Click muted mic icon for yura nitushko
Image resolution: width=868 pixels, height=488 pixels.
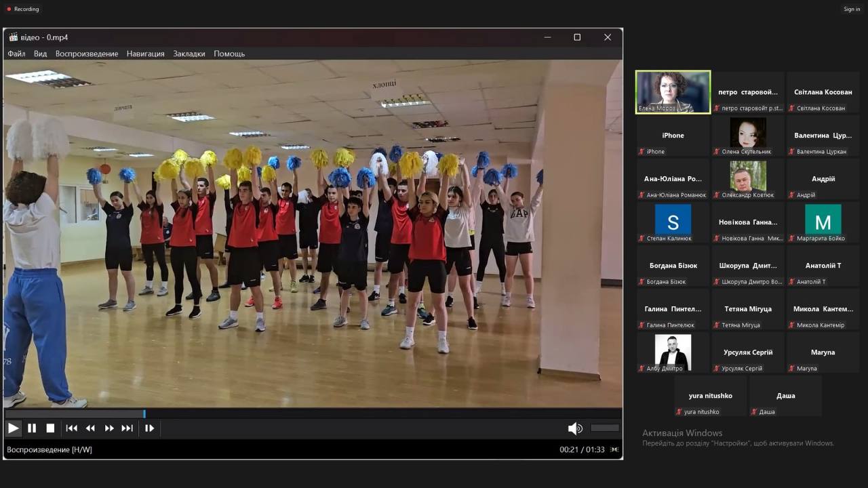point(679,412)
